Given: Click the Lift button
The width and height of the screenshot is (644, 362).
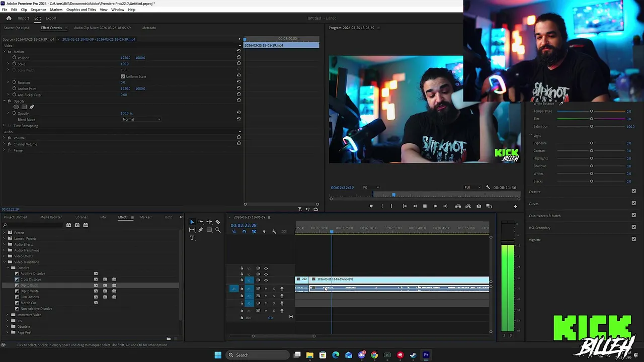Looking at the screenshot, I should (x=458, y=206).
